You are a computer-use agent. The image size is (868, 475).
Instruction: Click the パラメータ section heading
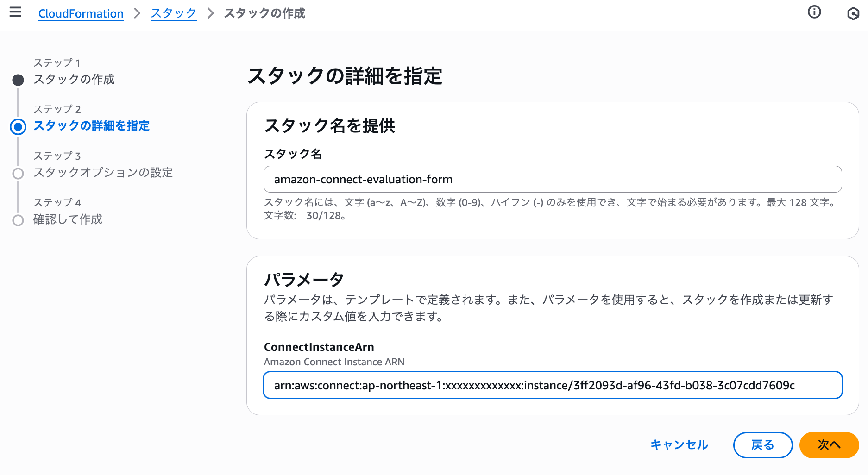point(304,280)
